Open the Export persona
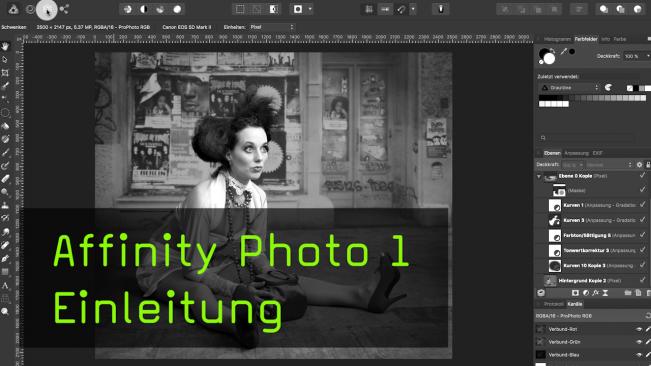Screen dimensions: 651x366 tap(64, 9)
